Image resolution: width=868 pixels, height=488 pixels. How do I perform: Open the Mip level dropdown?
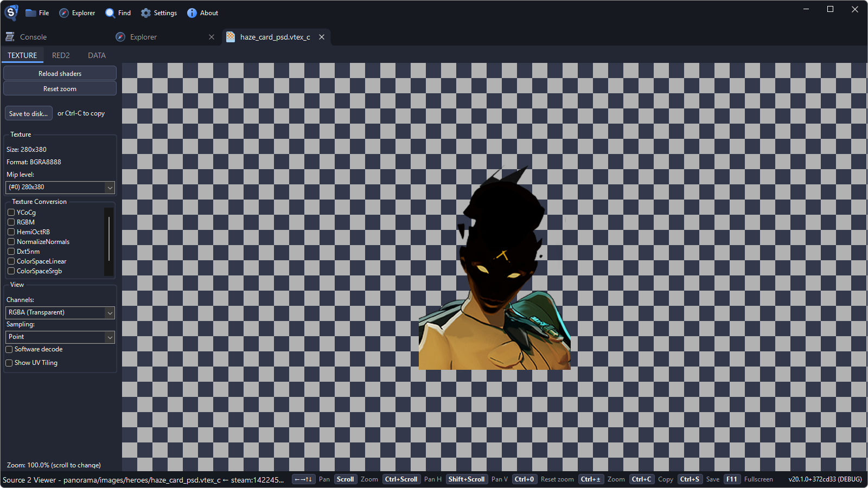[60, 188]
